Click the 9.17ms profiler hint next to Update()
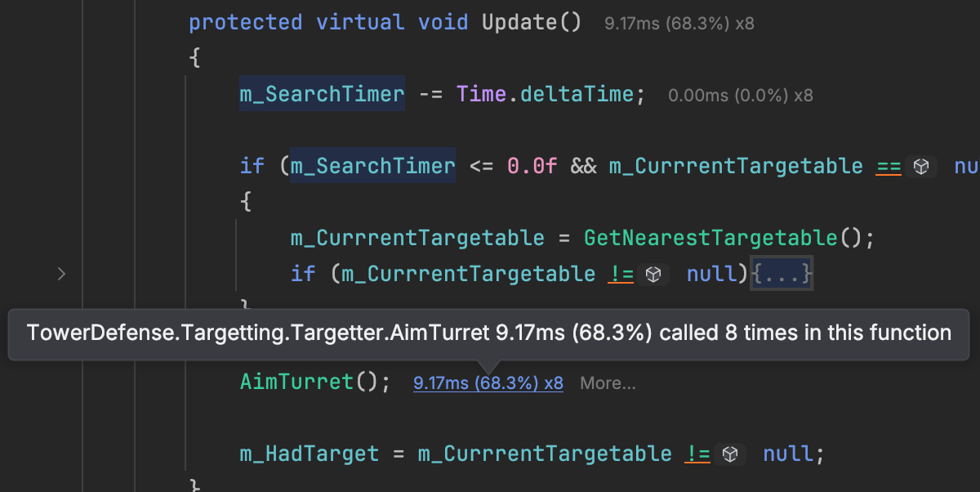Image resolution: width=980 pixels, height=492 pixels. point(679,24)
